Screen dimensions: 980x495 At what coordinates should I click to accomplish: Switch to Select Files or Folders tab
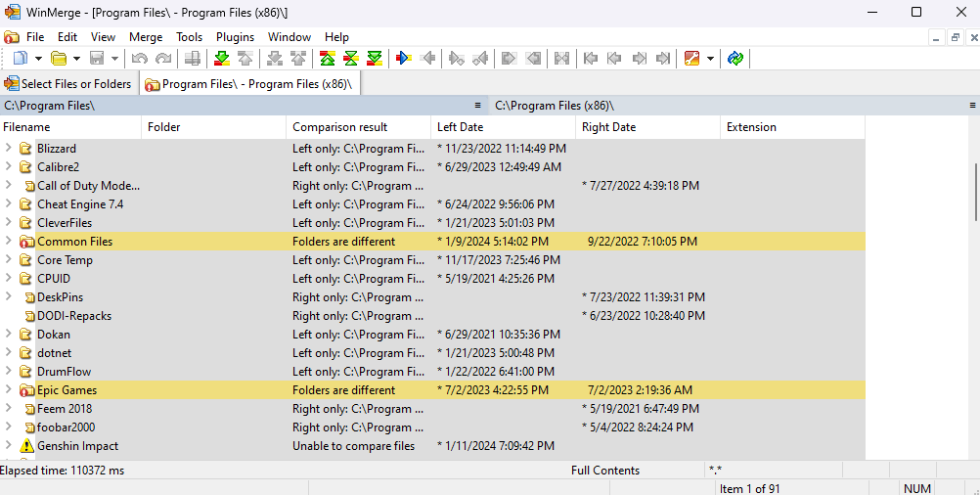click(68, 84)
